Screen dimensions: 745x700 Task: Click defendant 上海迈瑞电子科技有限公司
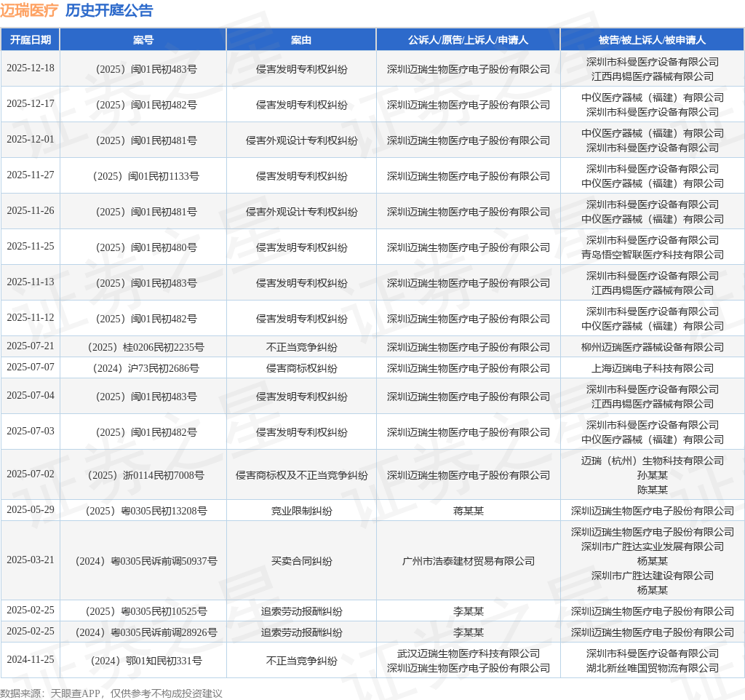(x=652, y=368)
